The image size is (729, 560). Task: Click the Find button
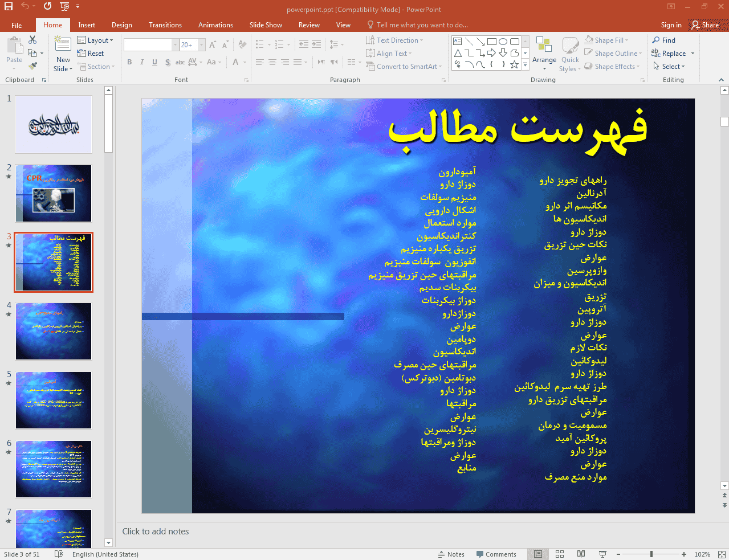[x=664, y=40]
